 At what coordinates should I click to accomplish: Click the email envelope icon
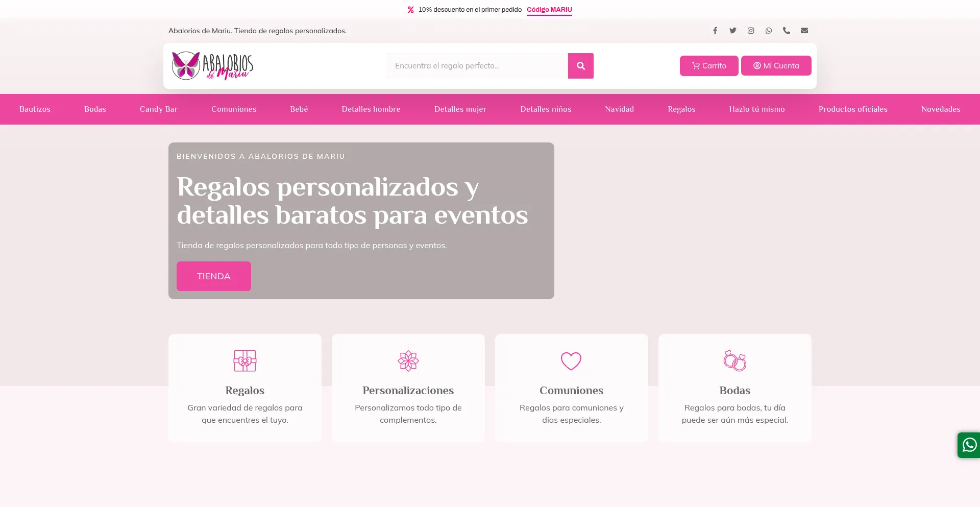coord(804,31)
